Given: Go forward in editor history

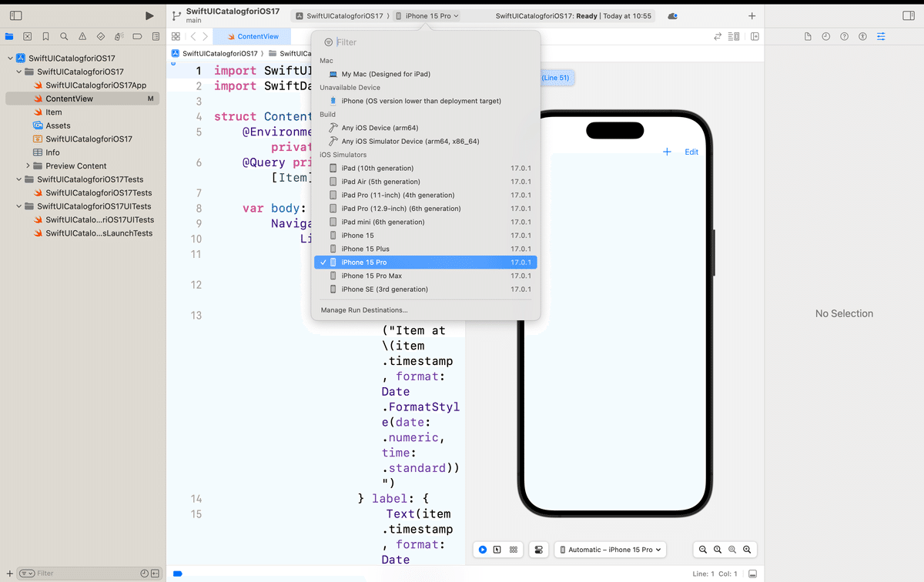Looking at the screenshot, I should (x=205, y=36).
